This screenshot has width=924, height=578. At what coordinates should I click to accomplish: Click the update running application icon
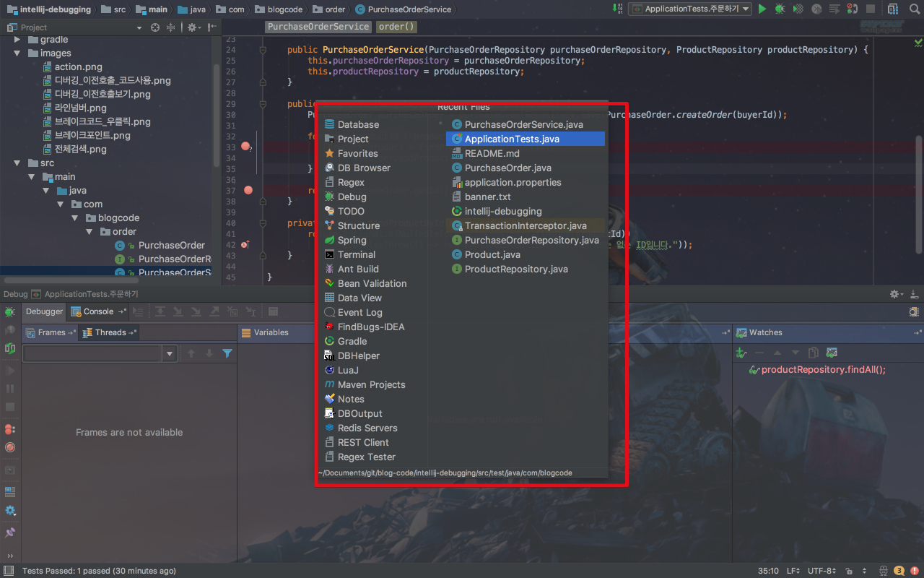(10, 348)
